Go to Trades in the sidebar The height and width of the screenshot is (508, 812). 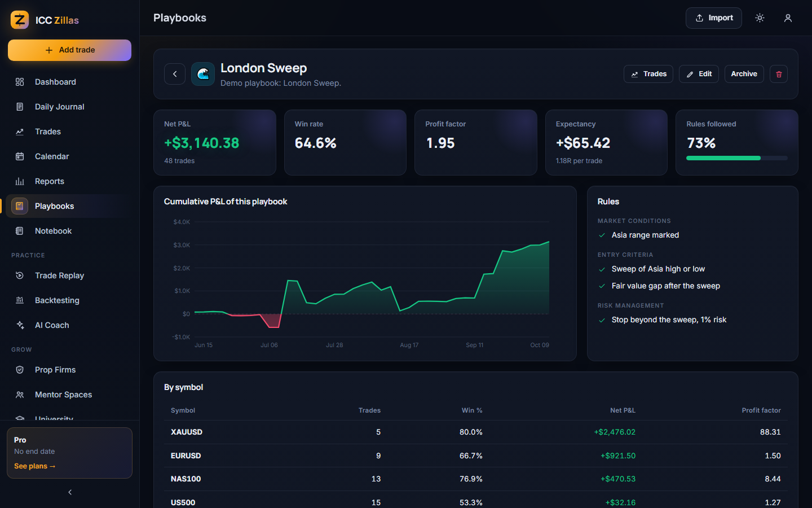69,132
